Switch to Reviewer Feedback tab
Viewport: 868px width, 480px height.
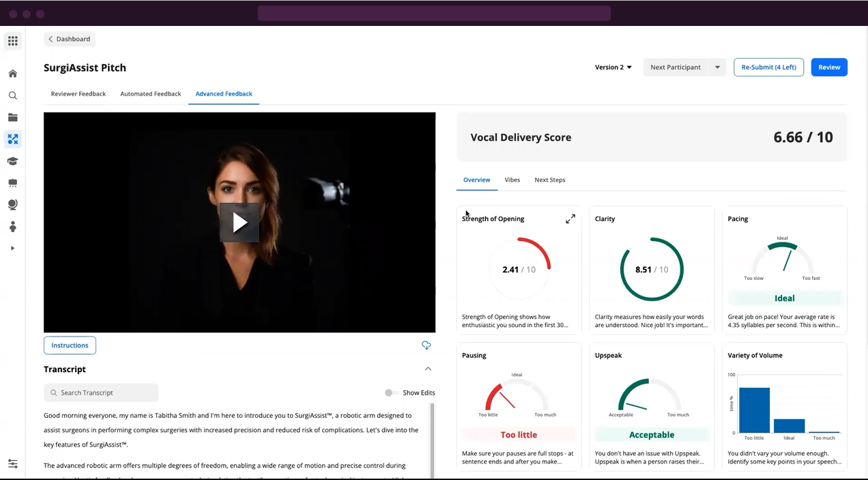point(78,94)
